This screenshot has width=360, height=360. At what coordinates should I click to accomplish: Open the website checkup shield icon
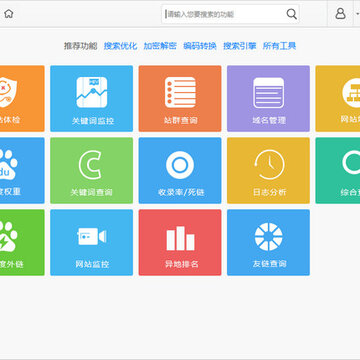pos(7,92)
